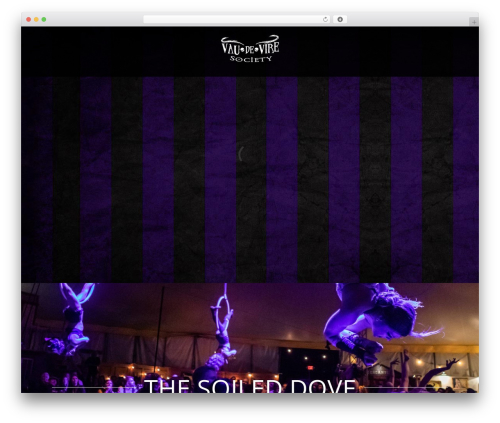Screen dimensions: 500x423
Task: Open The Soiled Dove heading link
Action: point(250,385)
